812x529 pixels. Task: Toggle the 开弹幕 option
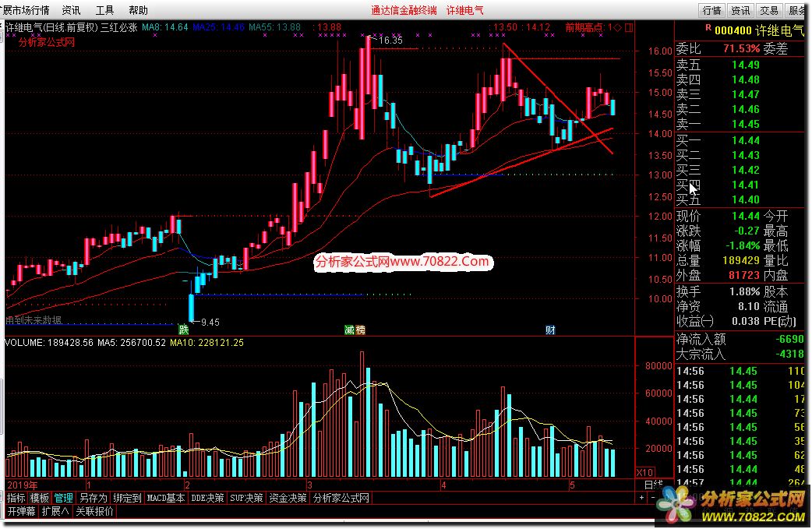tap(22, 511)
